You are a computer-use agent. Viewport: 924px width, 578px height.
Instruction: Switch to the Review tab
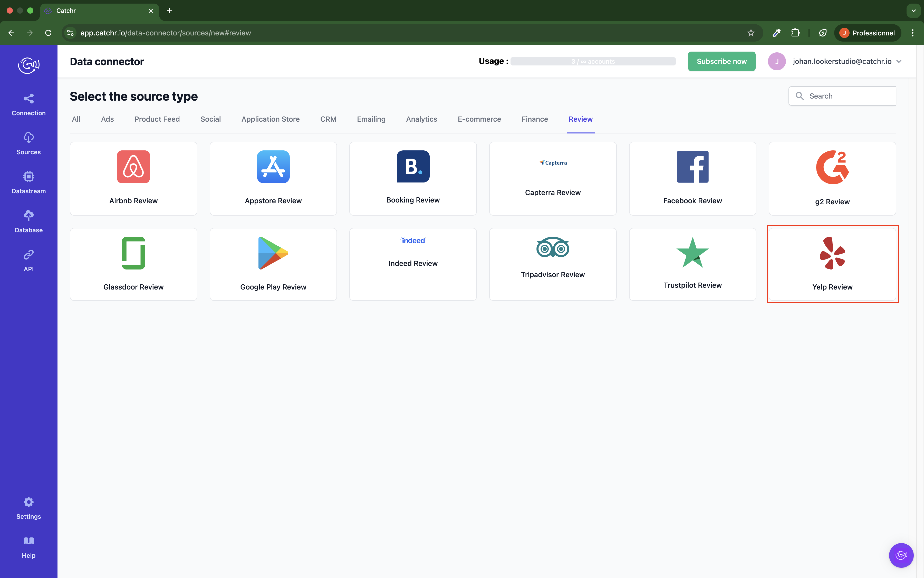[x=581, y=119]
